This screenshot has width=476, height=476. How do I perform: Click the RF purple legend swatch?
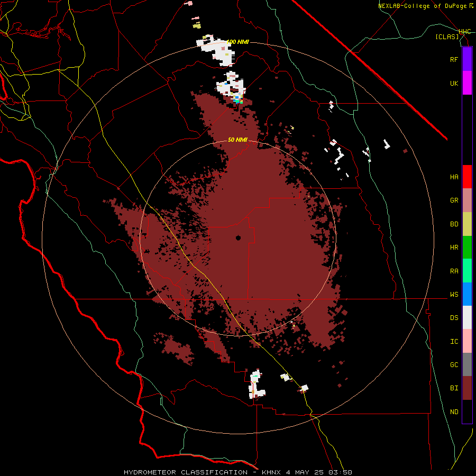click(x=467, y=59)
